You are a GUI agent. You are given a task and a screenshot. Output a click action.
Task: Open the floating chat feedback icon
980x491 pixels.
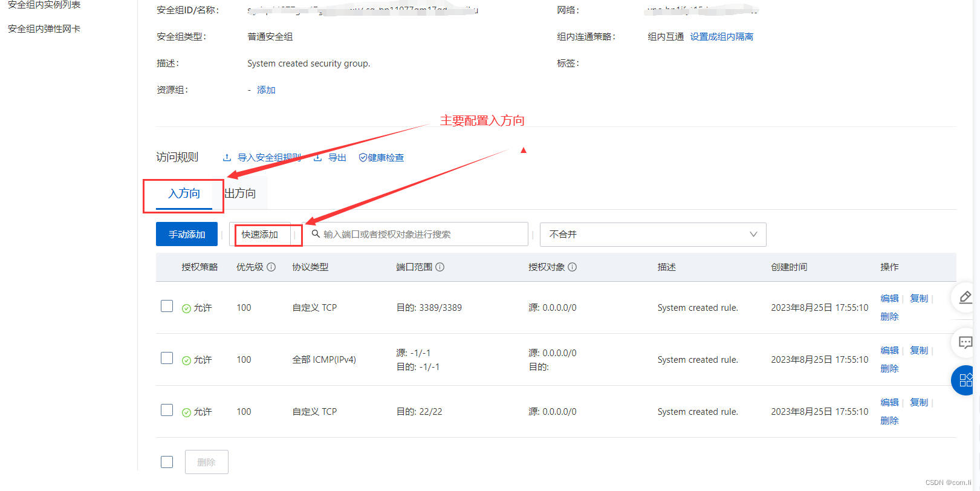tap(965, 342)
